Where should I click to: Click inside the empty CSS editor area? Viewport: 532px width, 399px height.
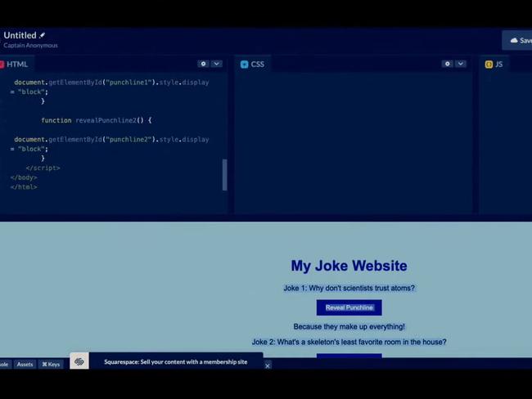[x=353, y=142]
